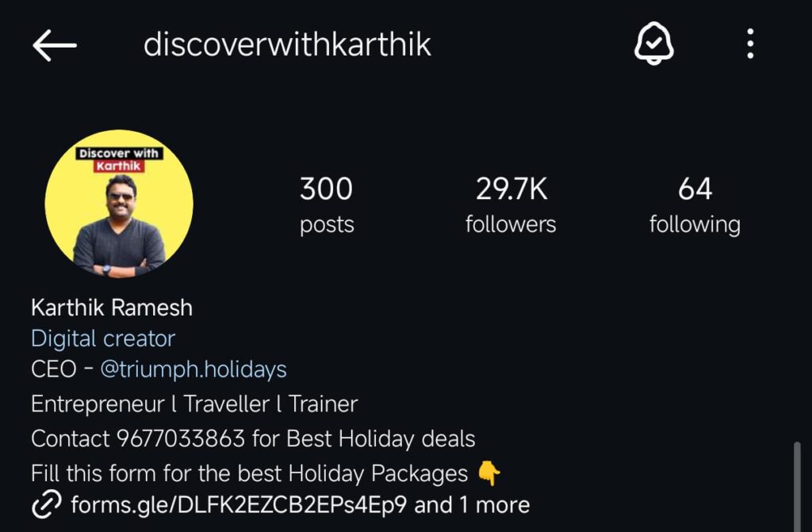This screenshot has height=532, width=812.
Task: Tap the back arrow icon
Action: pyautogui.click(x=55, y=45)
